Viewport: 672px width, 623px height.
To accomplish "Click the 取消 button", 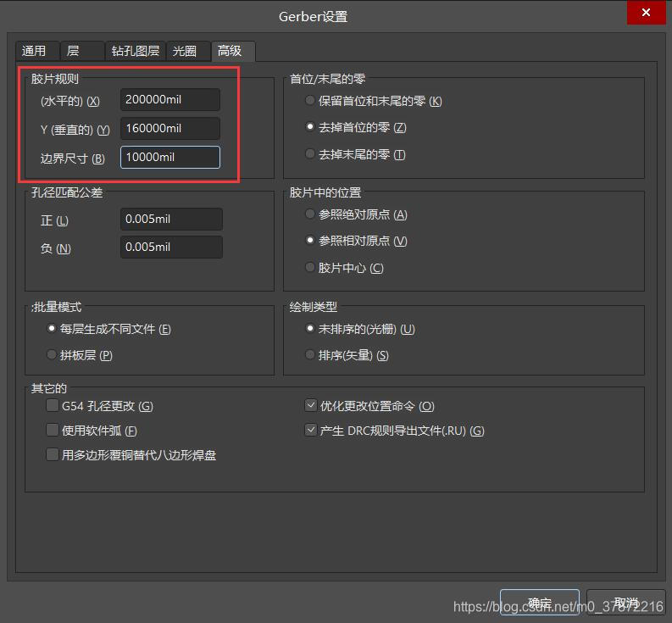I will 625,603.
